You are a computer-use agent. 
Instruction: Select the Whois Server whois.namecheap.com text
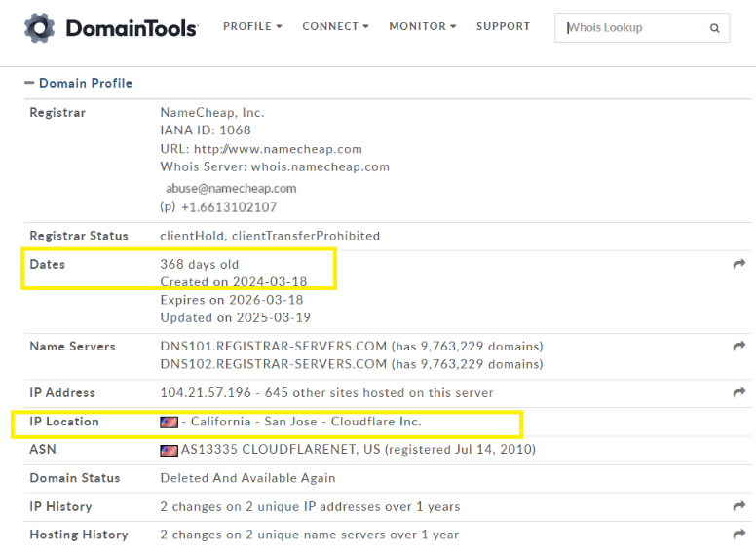click(275, 167)
